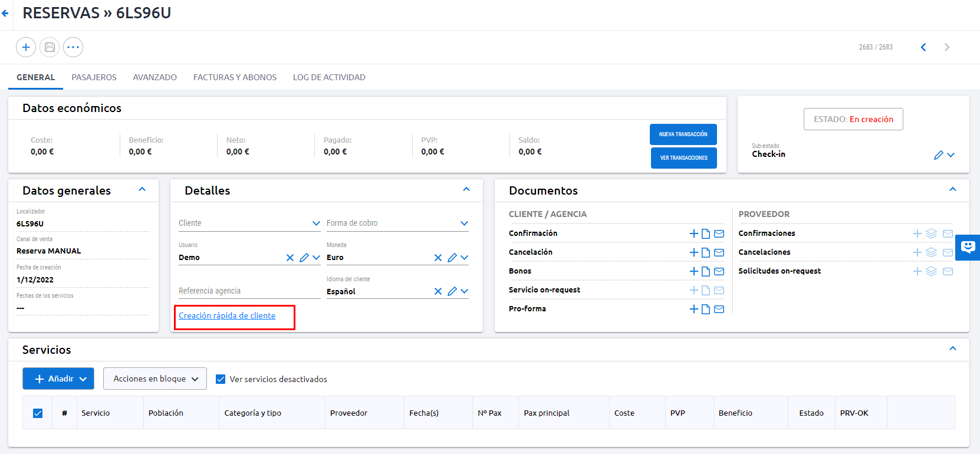Expand the Usuario dropdown arrow
The image size is (980, 454).
(317, 258)
